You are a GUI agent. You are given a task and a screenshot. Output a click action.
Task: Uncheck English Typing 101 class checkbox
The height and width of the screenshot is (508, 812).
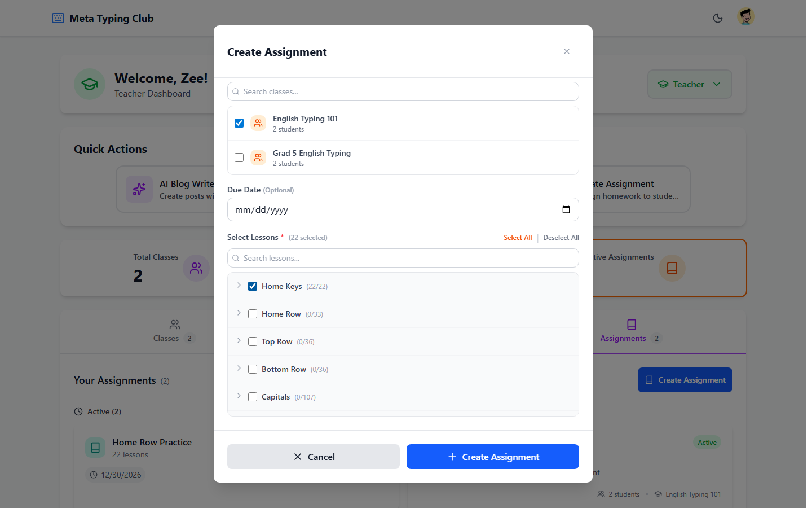(x=239, y=123)
